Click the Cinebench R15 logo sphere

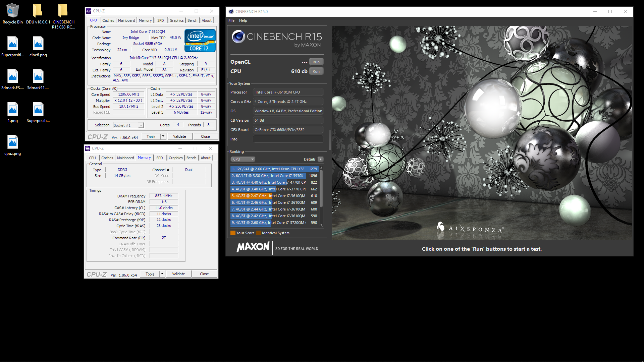[x=238, y=37]
